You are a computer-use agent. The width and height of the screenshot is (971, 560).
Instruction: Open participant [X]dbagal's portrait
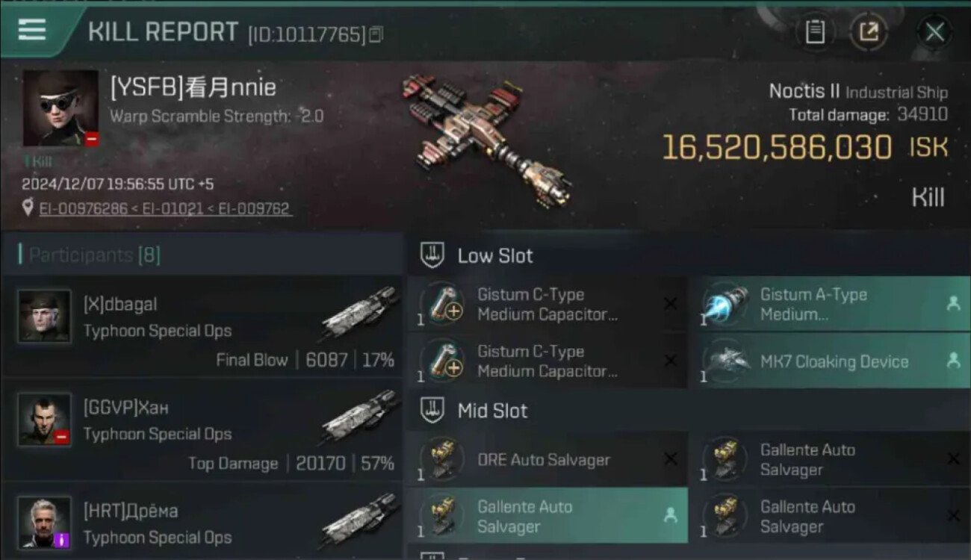(45, 317)
